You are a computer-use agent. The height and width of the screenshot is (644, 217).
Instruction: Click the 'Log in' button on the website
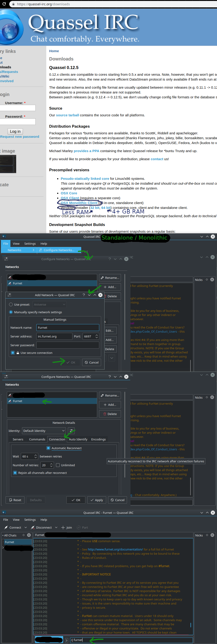15,131
